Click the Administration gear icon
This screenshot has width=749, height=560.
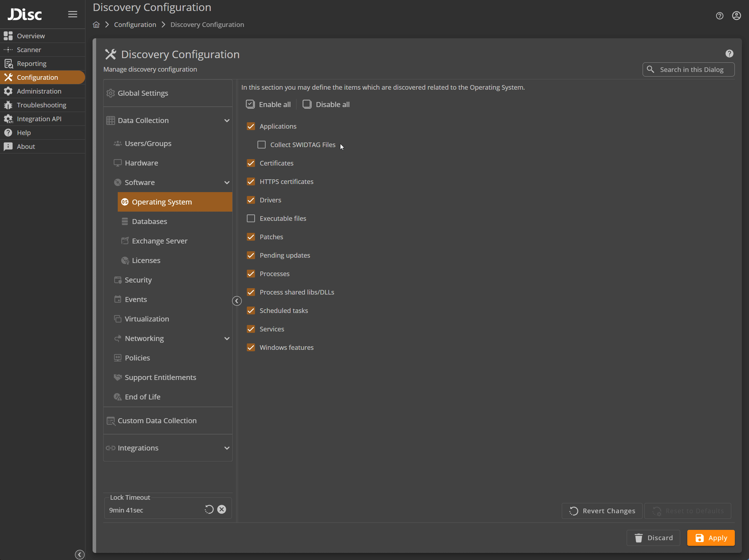8,91
